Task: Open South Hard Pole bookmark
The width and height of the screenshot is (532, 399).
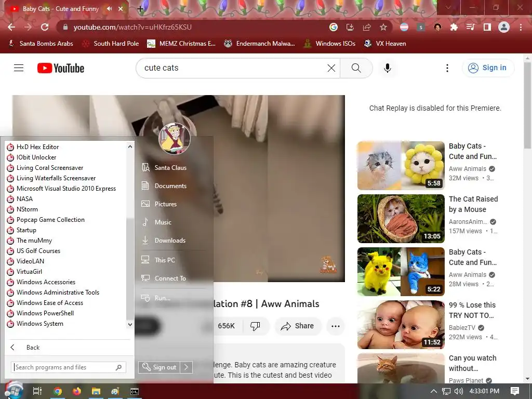Action: (x=111, y=44)
